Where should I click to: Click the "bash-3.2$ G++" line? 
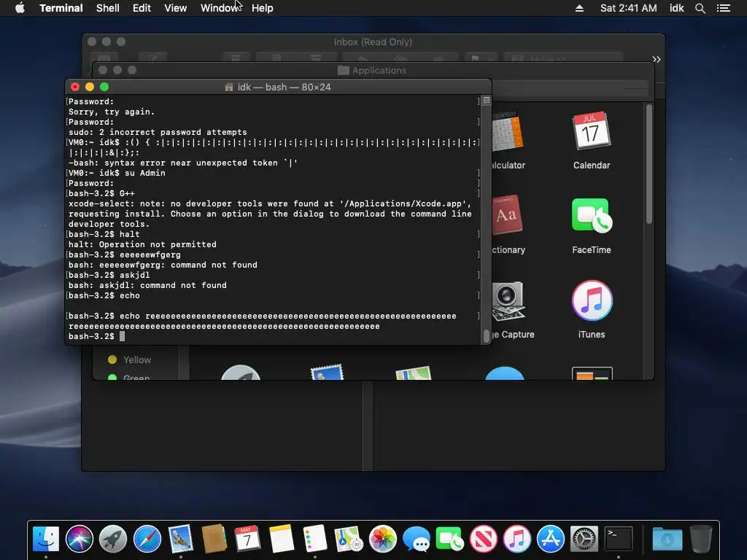tap(101, 193)
